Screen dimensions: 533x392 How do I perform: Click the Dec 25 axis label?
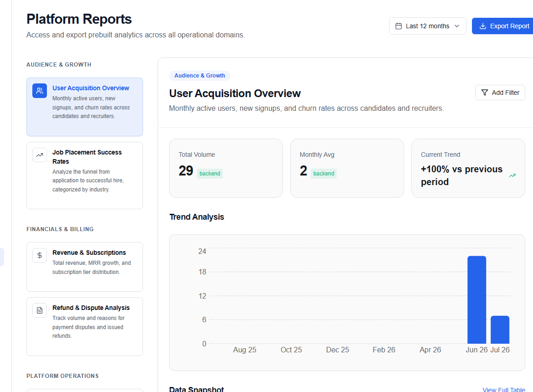(338, 350)
